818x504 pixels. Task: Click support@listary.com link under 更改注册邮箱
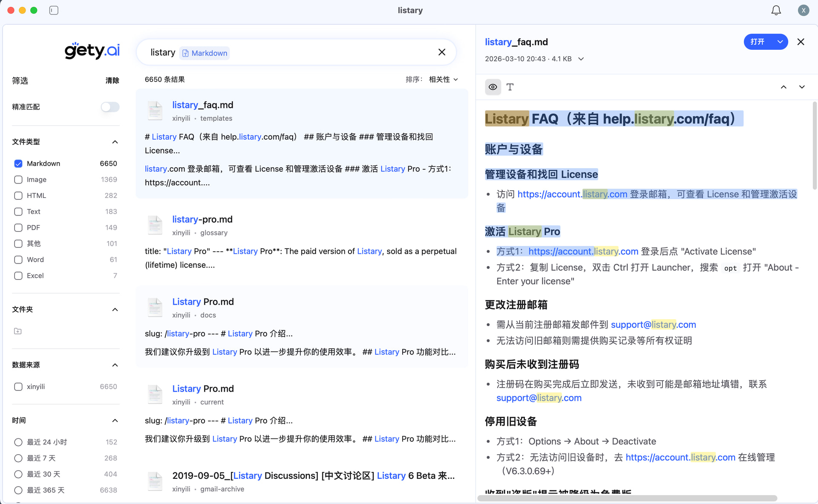(x=653, y=325)
